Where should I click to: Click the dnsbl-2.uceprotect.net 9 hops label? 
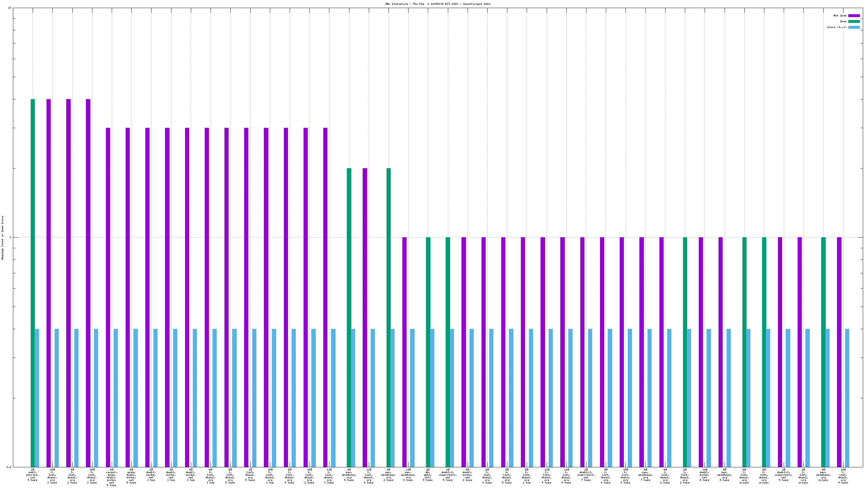(783, 474)
